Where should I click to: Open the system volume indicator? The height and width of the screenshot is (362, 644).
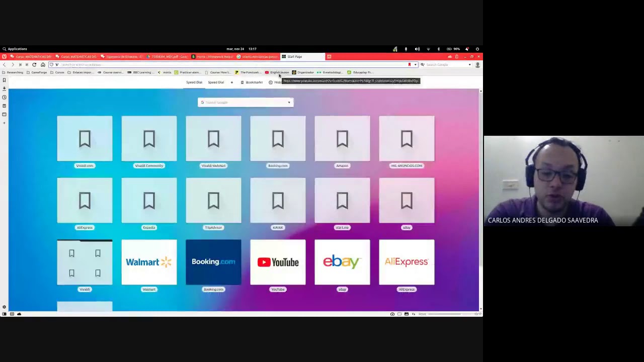coord(417,49)
